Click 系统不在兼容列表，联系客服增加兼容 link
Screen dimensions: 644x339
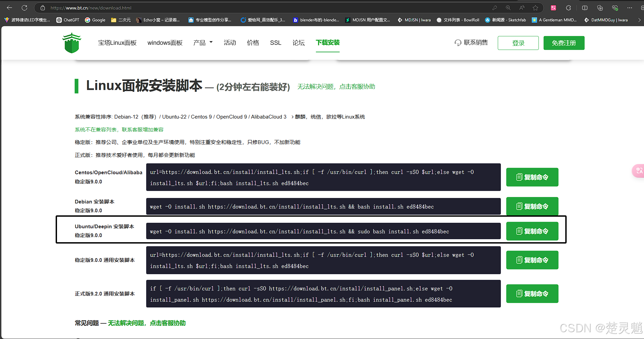(x=119, y=130)
